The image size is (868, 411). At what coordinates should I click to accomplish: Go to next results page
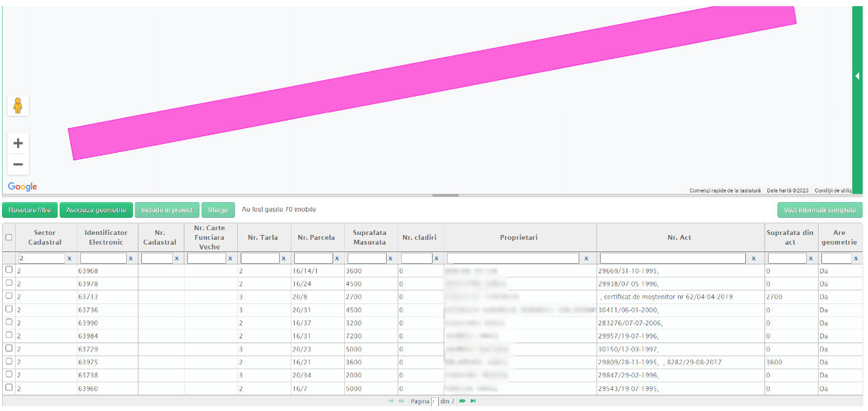point(462,401)
